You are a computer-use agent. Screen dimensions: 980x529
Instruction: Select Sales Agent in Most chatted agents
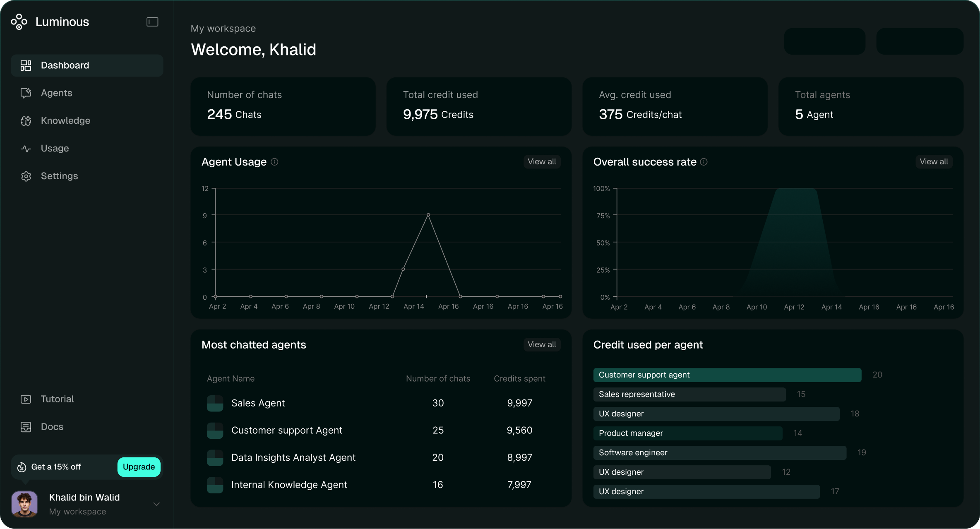click(x=258, y=403)
